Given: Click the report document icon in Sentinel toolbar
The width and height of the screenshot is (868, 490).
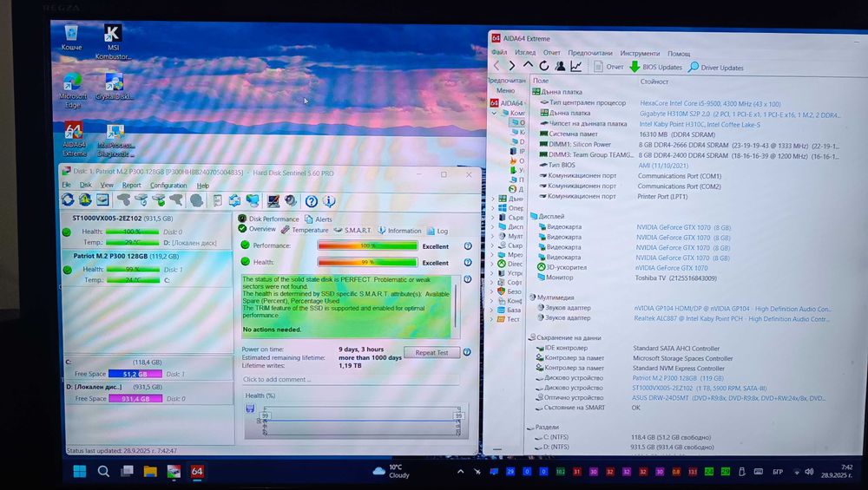Looking at the screenshot, I should pos(218,200).
